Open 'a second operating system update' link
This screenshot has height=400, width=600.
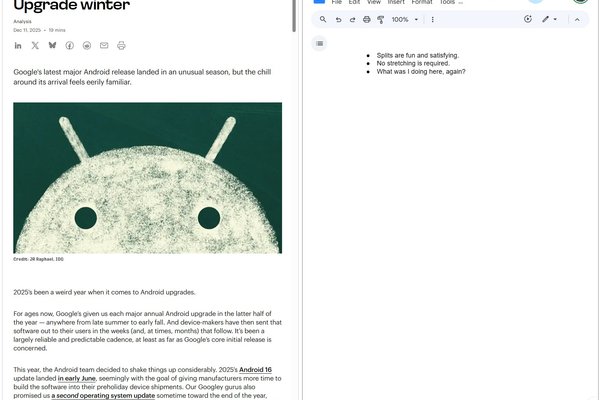[103, 395]
